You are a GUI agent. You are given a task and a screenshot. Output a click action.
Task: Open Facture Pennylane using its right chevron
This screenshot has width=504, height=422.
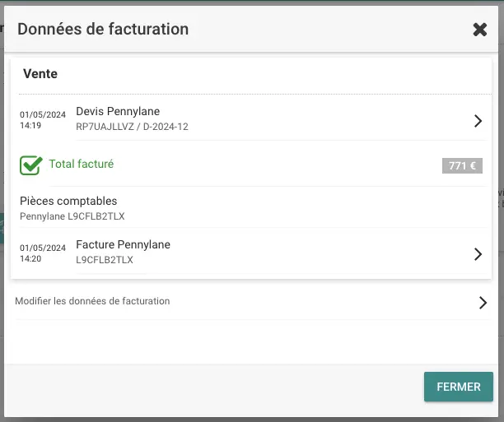[478, 254]
